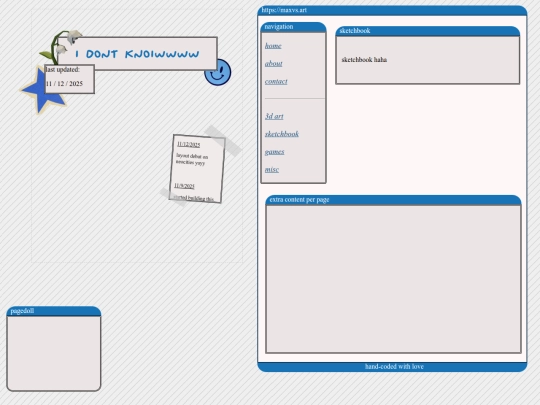Viewport: 540px width, 405px height.
Task: Click the pagedoll panel header
Action: pos(54,311)
